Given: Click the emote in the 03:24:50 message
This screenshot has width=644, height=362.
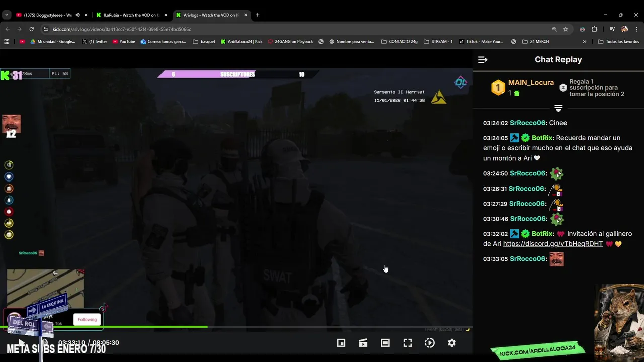Looking at the screenshot, I should point(556,174).
